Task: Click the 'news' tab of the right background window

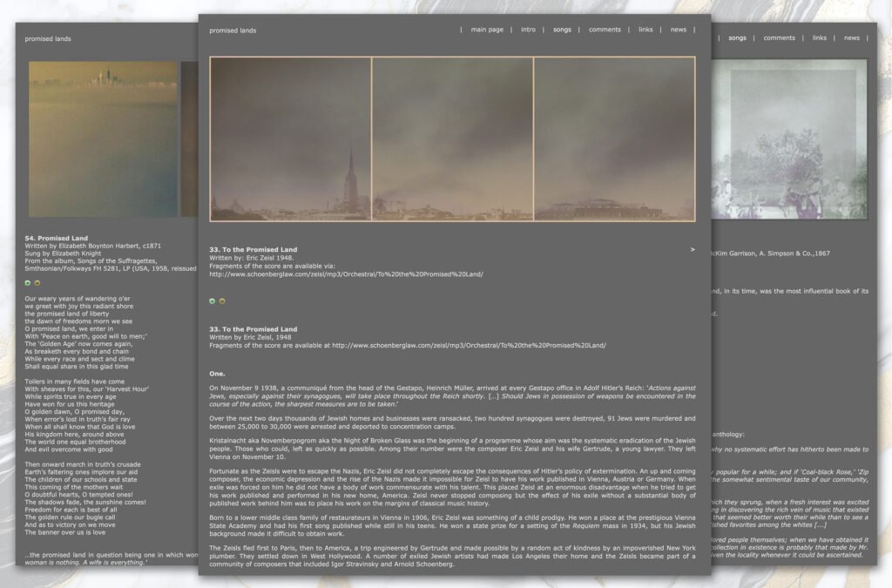Action: 852,37
